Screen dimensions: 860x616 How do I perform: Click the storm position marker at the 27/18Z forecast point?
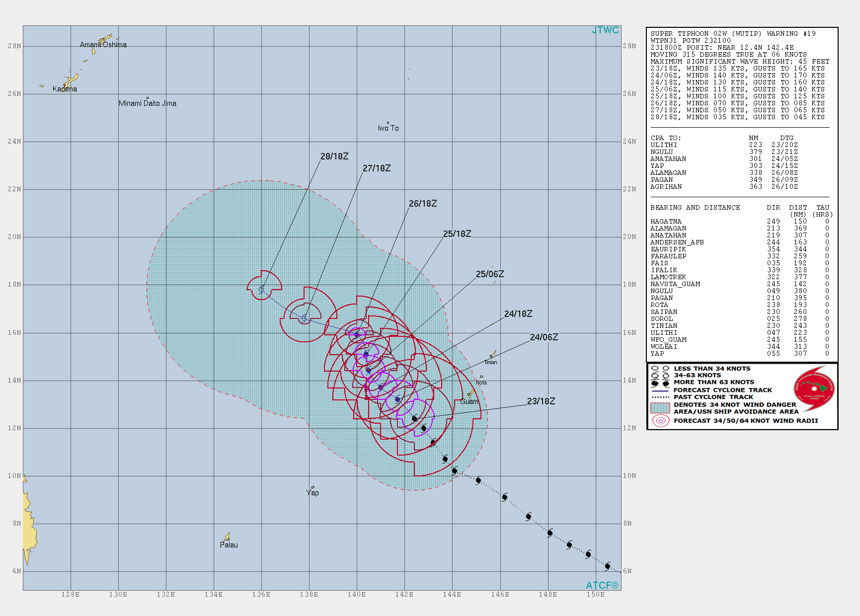click(305, 318)
